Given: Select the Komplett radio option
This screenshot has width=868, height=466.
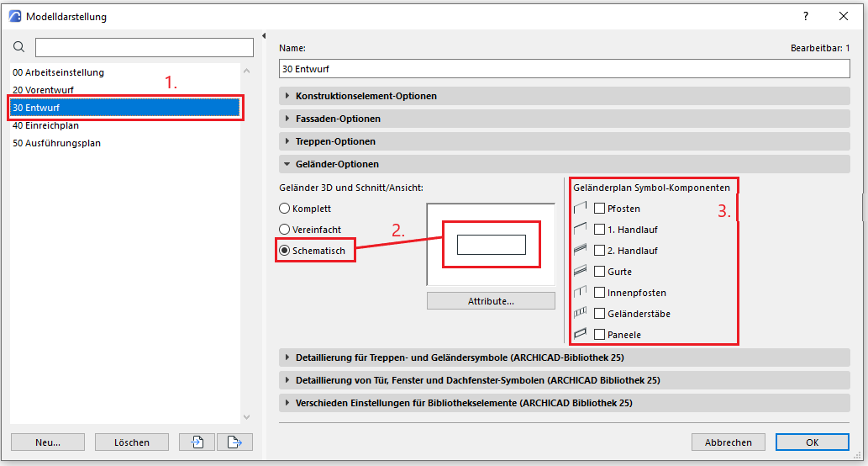Looking at the screenshot, I should (285, 208).
